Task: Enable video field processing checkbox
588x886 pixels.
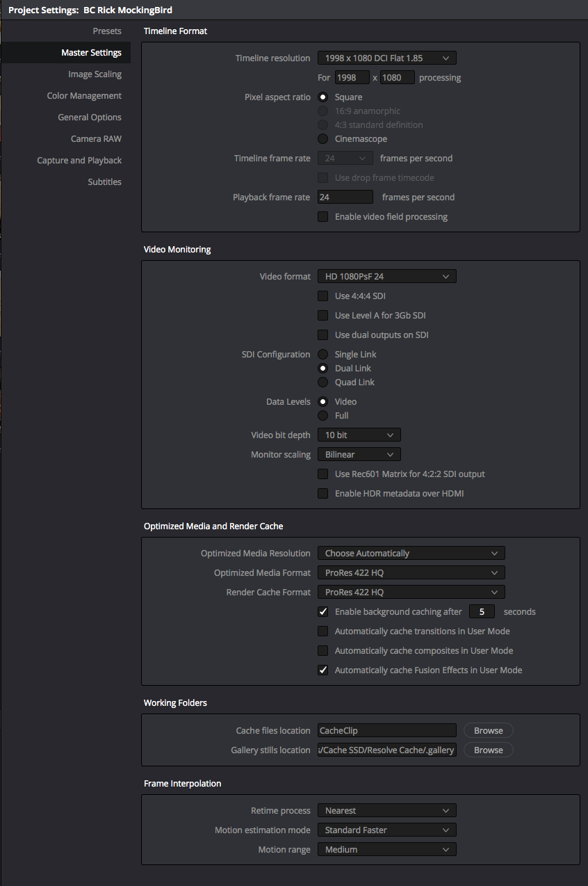Action: click(x=322, y=217)
